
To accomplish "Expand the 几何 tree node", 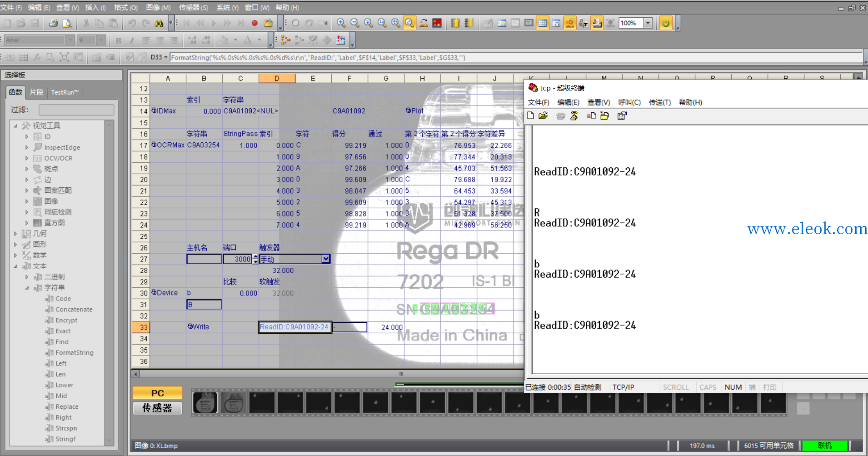I will coord(15,234).
